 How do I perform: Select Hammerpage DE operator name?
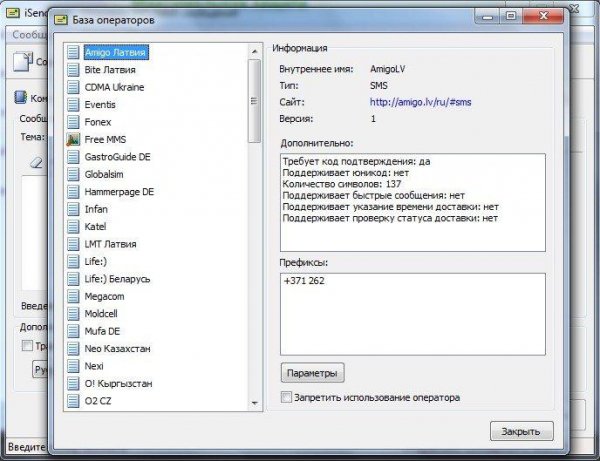[x=119, y=192]
